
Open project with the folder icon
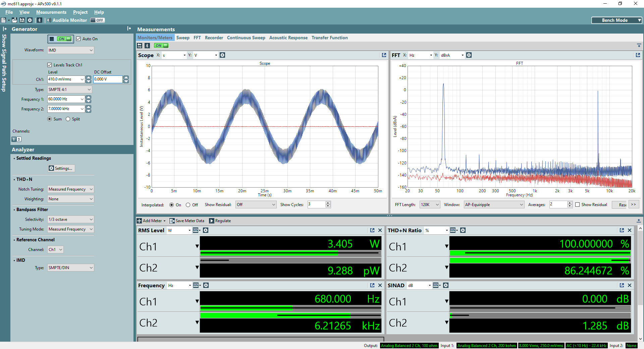tap(14, 20)
